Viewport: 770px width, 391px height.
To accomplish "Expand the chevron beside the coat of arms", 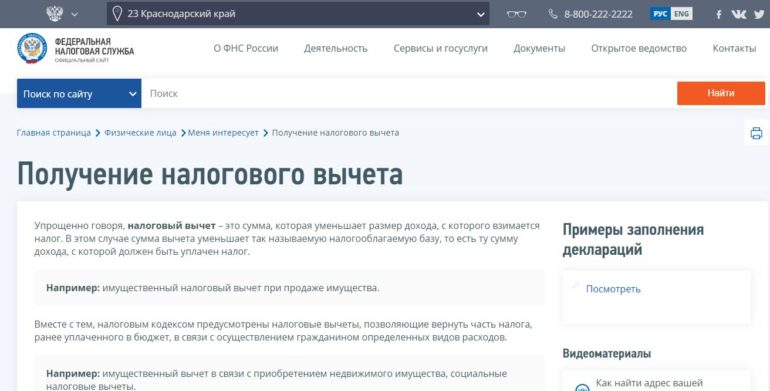I will 75,14.
